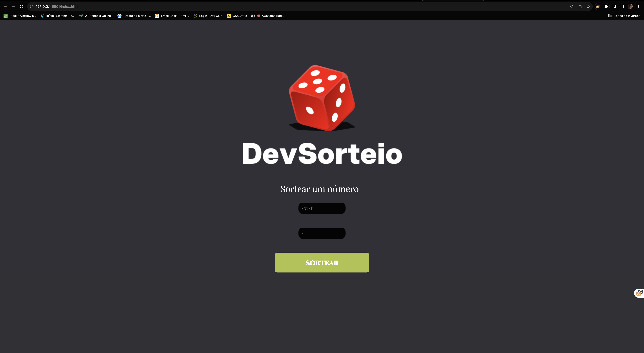Open the Todos os favoritos folder
The width and height of the screenshot is (644, 353).
624,15
